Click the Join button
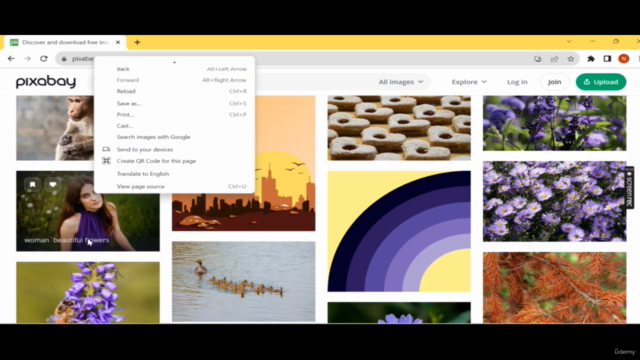Image resolution: width=640 pixels, height=360 pixels. pos(554,82)
